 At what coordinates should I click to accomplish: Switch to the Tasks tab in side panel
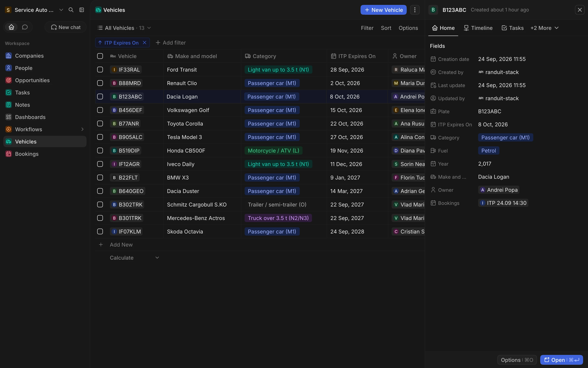pyautogui.click(x=512, y=28)
